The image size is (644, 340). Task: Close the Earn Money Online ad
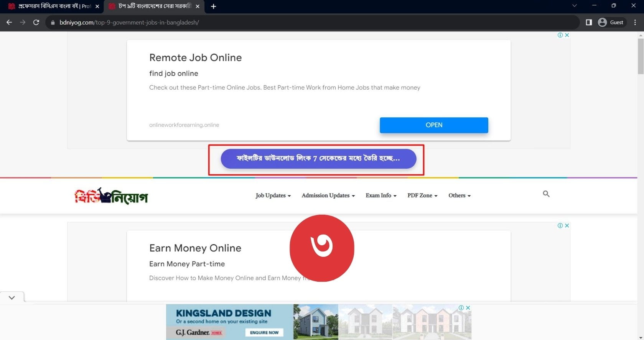pos(567,225)
